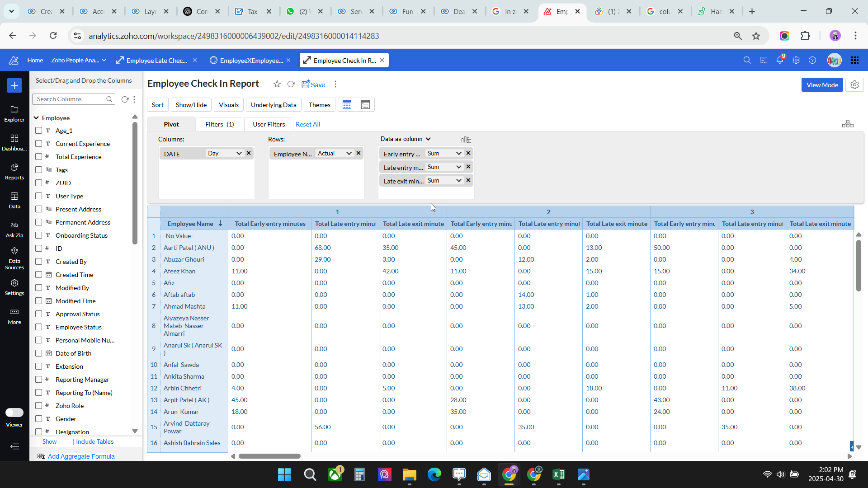Tick the Employee Status checkbox
This screenshot has width=868, height=488.
[x=39, y=327]
